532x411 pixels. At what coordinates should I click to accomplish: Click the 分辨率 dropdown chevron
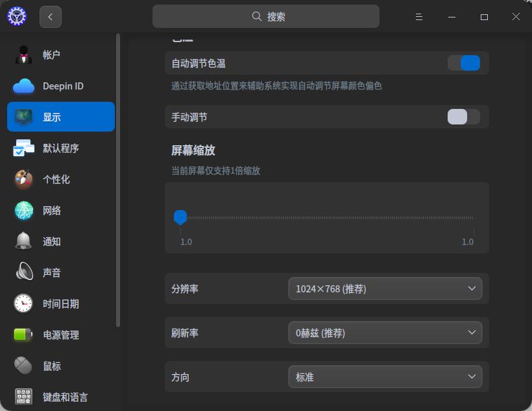click(472, 288)
